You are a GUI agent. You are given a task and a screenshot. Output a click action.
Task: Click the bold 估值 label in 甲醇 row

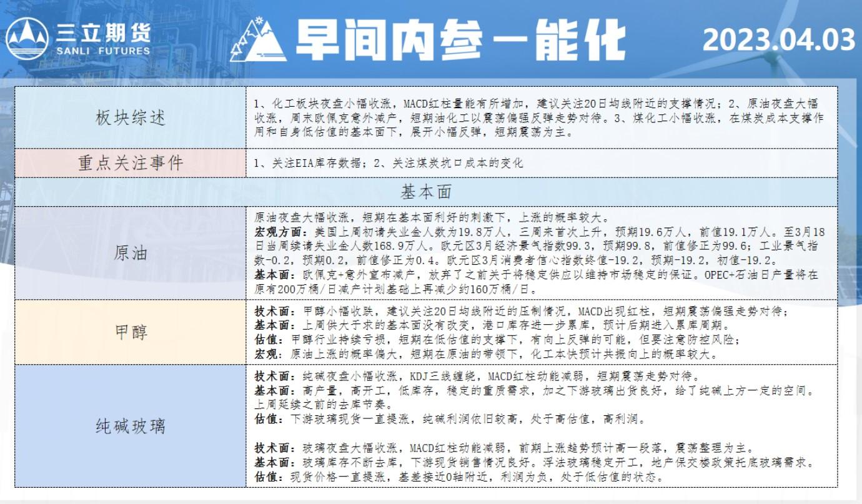[269, 340]
